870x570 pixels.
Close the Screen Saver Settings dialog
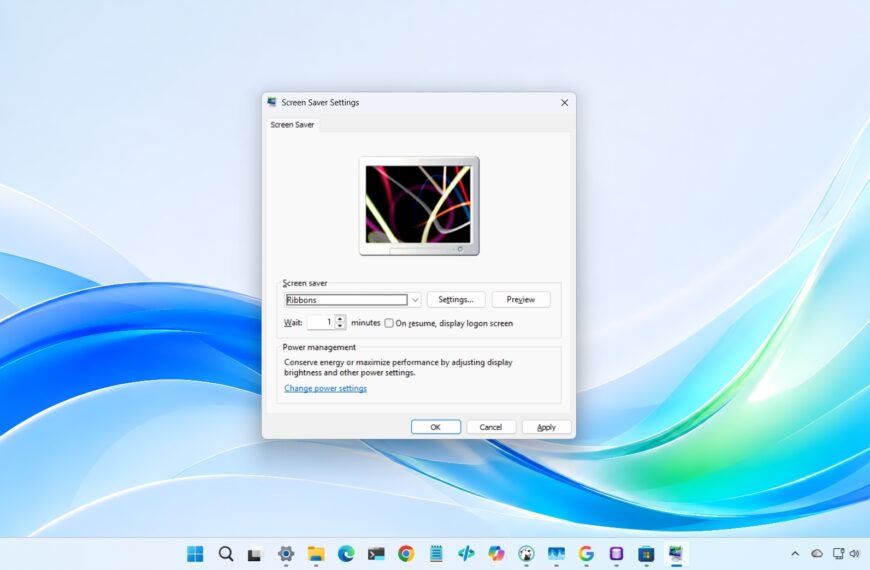564,103
